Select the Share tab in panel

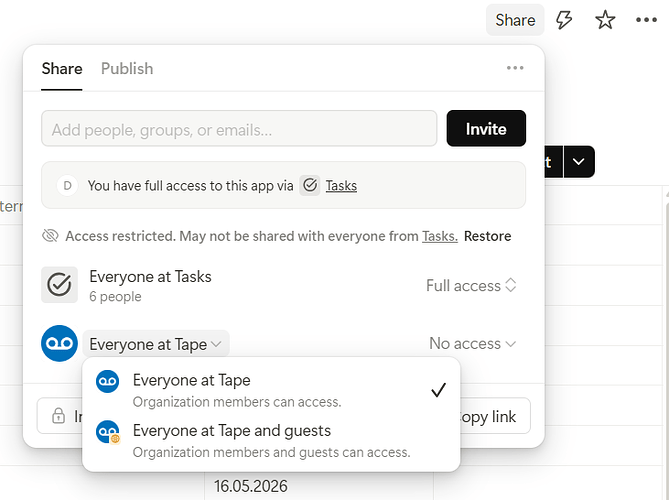(x=62, y=68)
